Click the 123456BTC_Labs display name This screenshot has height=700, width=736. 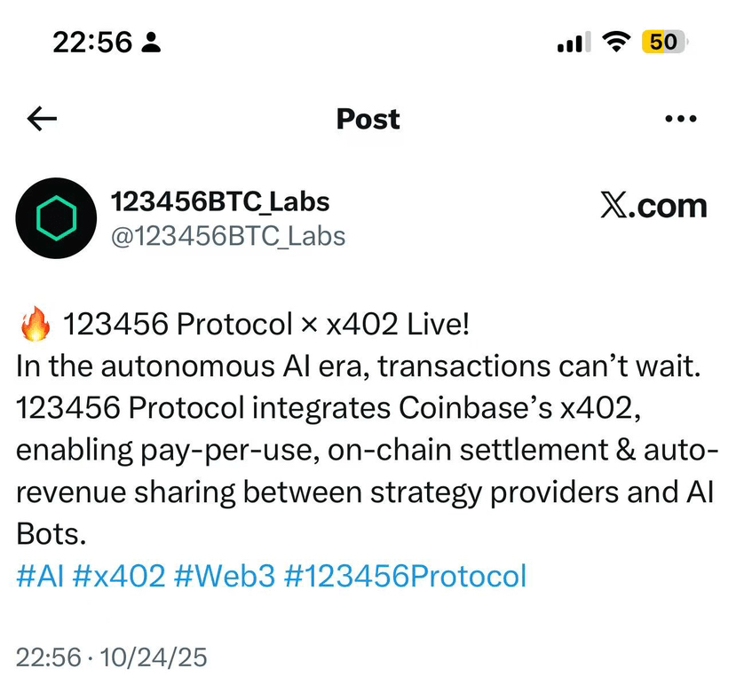(x=219, y=202)
